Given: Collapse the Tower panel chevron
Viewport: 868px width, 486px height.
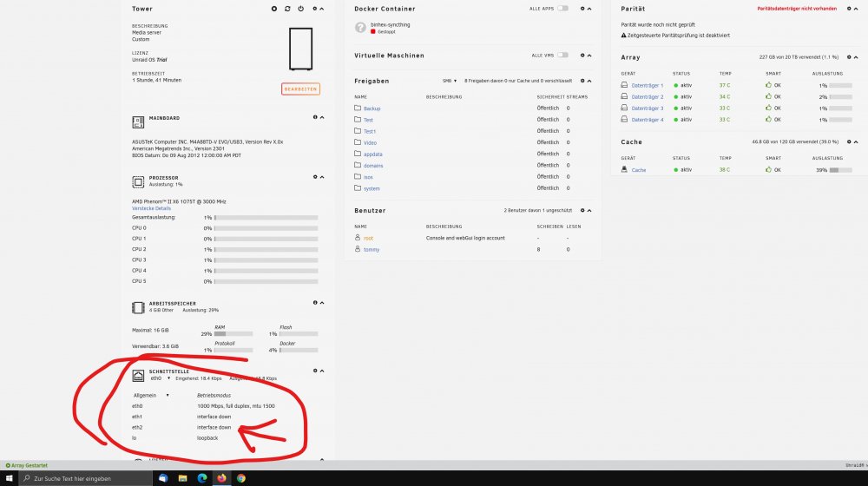Looking at the screenshot, I should click(x=322, y=9).
